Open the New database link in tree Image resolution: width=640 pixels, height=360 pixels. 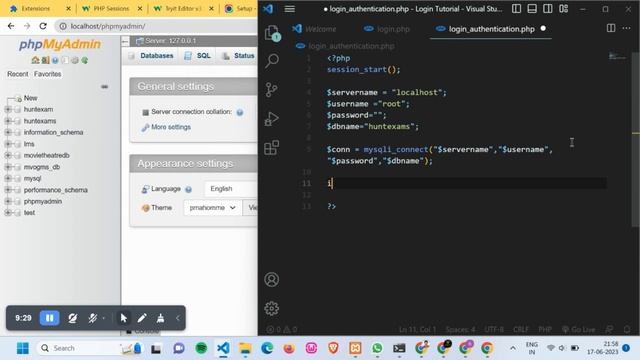(x=30, y=98)
